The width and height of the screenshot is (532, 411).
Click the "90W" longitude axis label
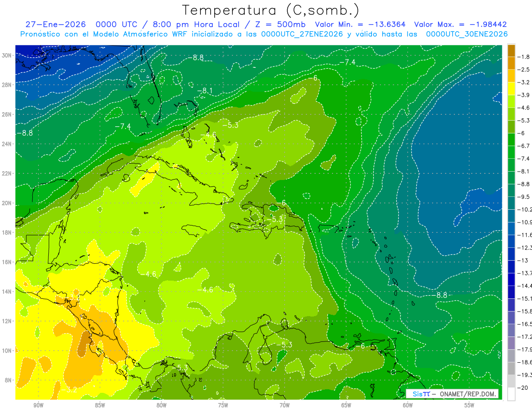(38, 406)
